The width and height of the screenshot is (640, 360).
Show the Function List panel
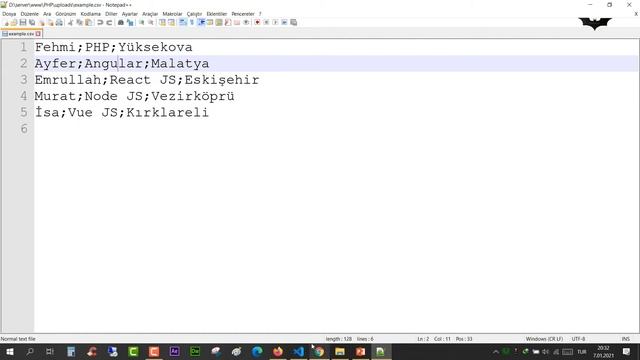(228, 22)
